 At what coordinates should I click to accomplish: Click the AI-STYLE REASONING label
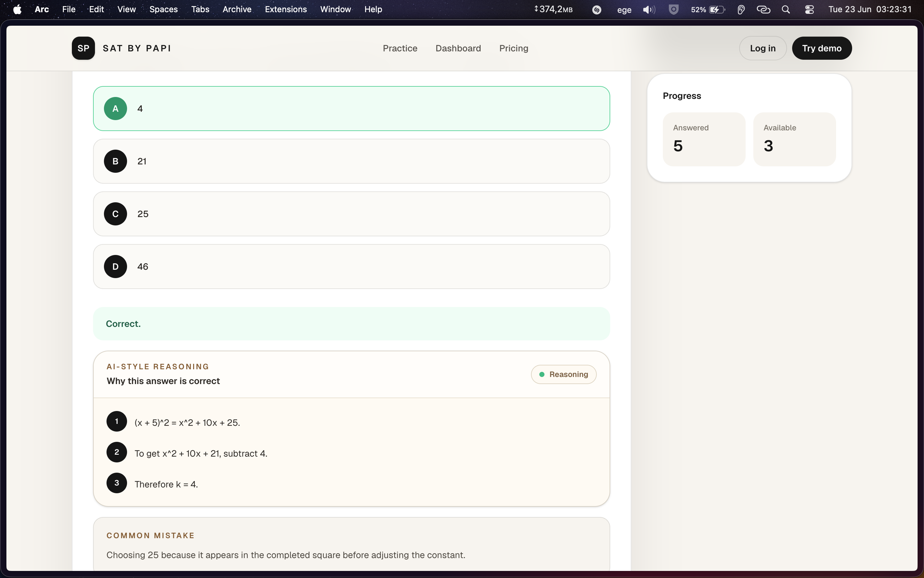(x=158, y=367)
